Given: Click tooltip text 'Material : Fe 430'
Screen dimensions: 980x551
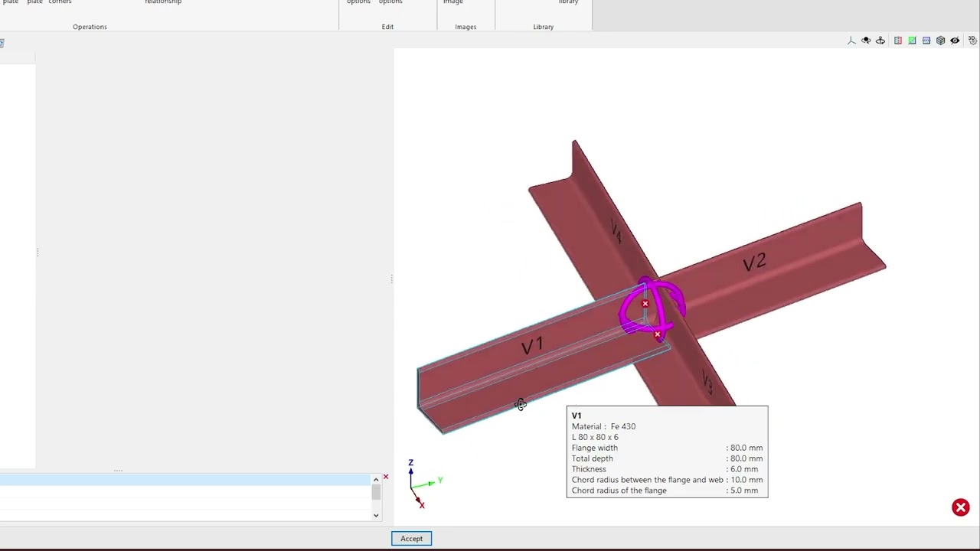Looking at the screenshot, I should [x=603, y=426].
